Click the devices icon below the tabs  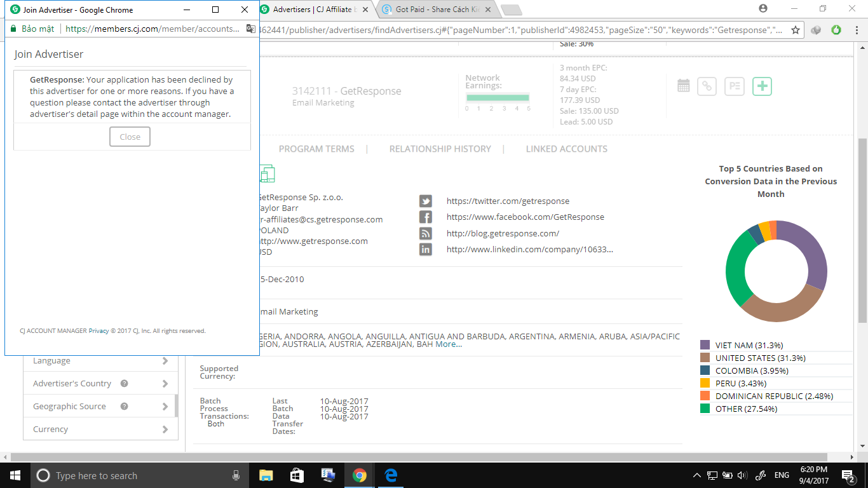[267, 173]
